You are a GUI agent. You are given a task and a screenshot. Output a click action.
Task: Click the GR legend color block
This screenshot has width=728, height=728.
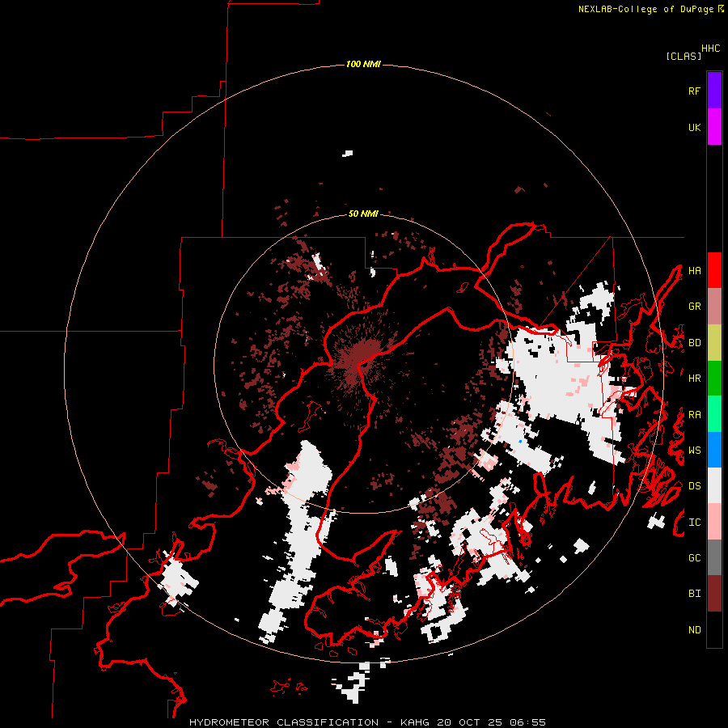[714, 306]
